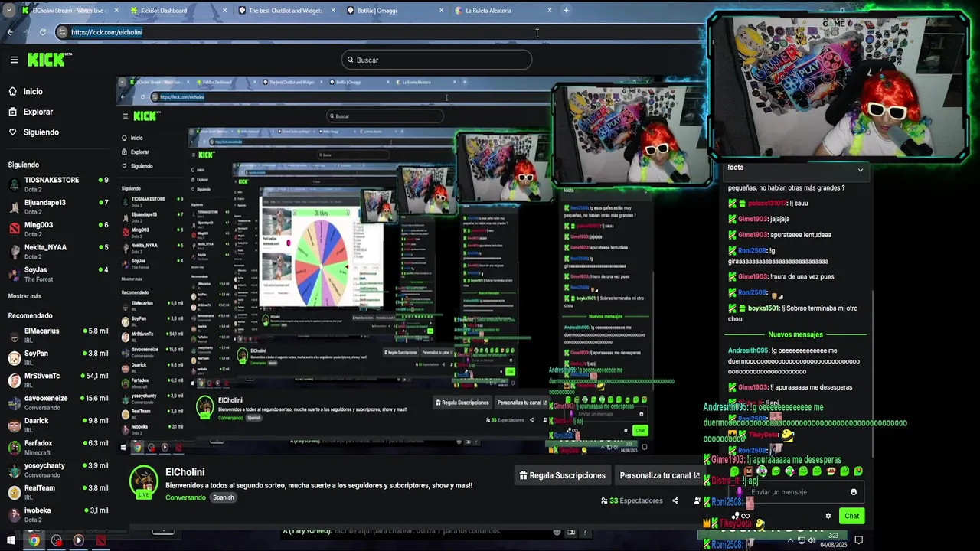The image size is (980, 551).
Task: Click the 33 Espectadores count
Action: click(x=632, y=500)
